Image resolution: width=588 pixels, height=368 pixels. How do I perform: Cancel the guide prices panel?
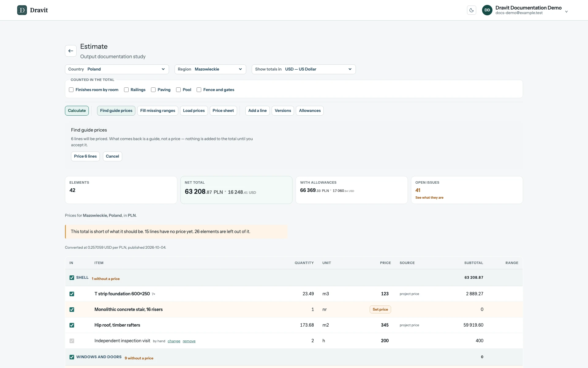point(112,156)
